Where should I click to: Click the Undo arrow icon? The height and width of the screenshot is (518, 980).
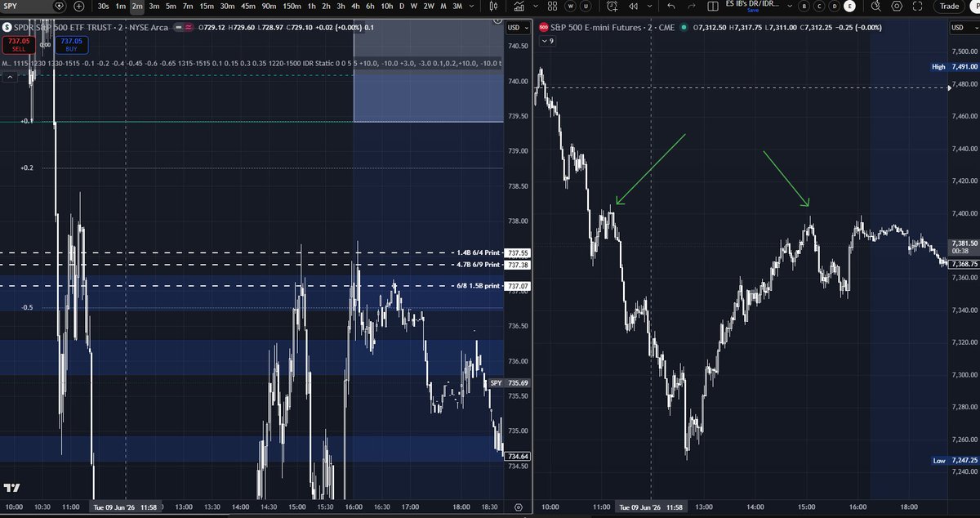[x=671, y=6]
